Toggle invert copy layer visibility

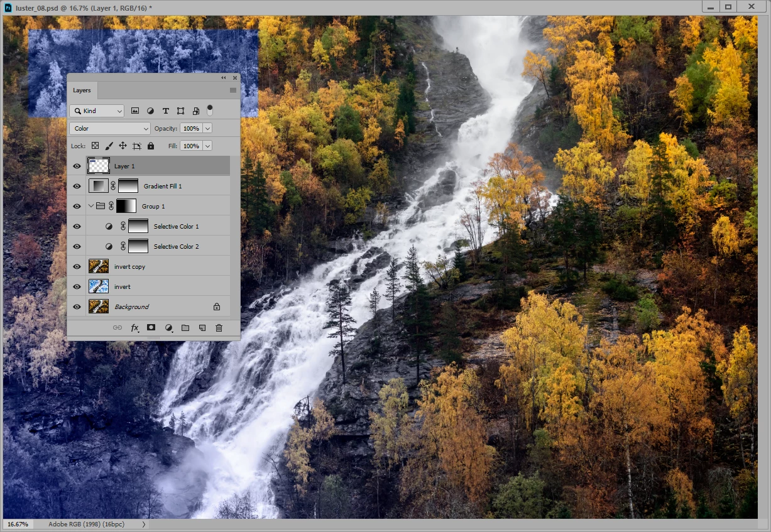[77, 267]
